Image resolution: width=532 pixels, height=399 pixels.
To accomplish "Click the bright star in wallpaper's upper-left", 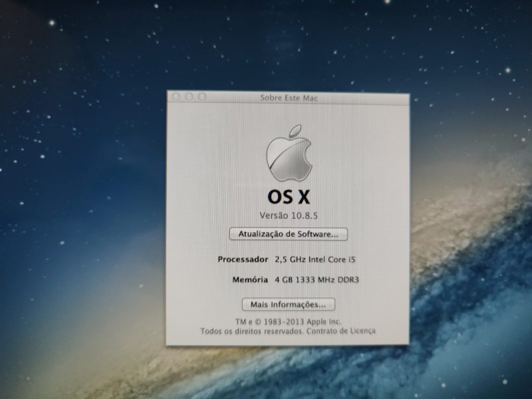I will [x=52, y=23].
